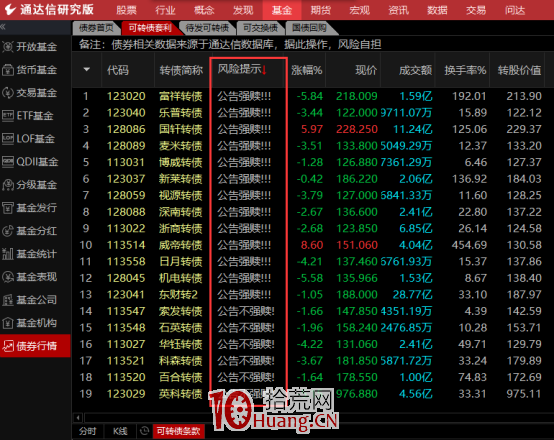
Task: Sort by 代码 column header
Action: pos(118,70)
